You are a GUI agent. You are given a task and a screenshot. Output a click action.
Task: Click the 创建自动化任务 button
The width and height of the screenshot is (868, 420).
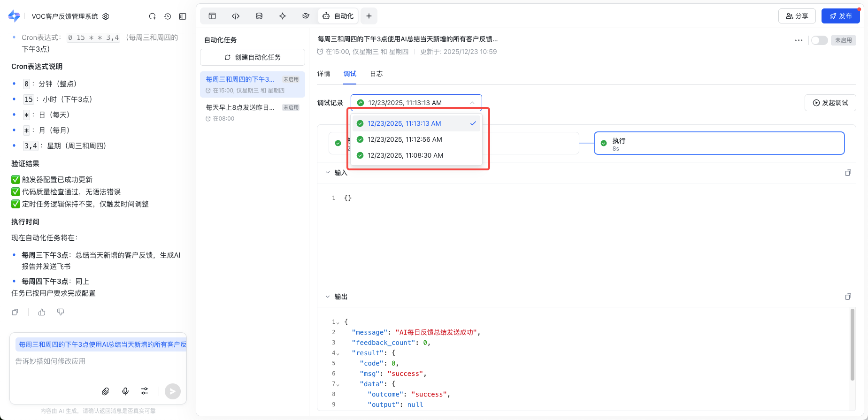point(253,57)
